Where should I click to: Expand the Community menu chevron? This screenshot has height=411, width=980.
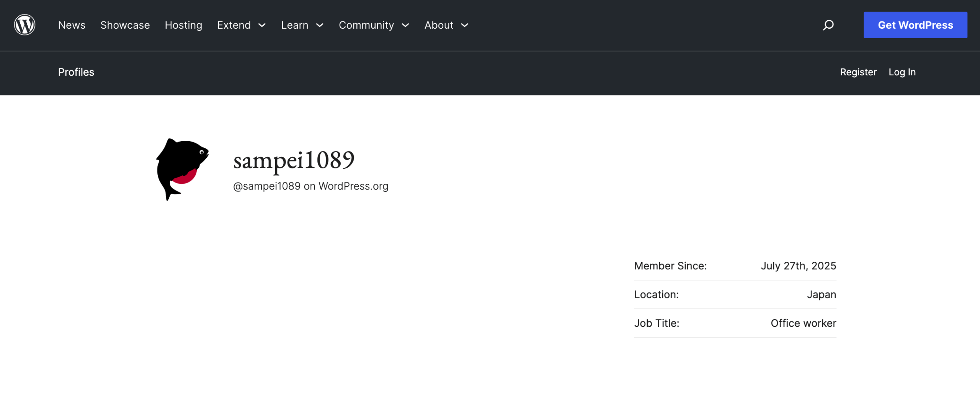click(x=405, y=25)
